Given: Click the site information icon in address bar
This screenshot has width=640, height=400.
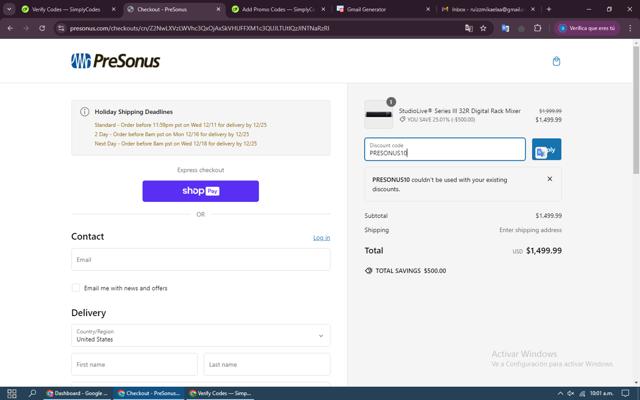Looking at the screenshot, I should [61, 28].
